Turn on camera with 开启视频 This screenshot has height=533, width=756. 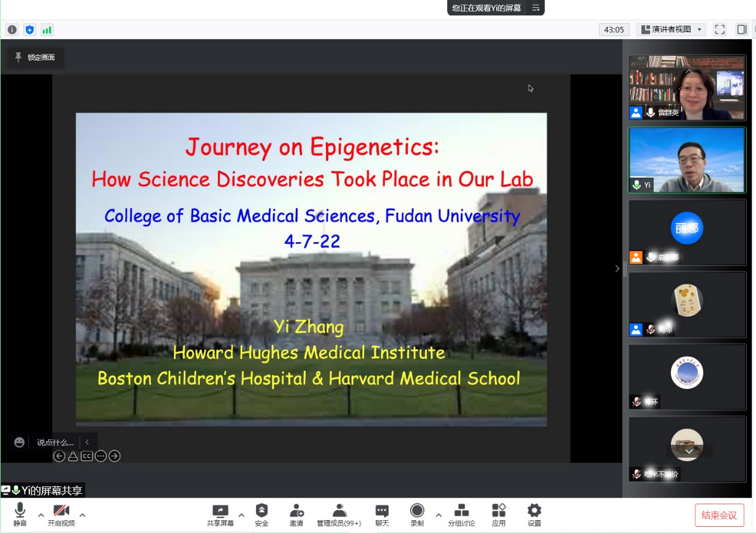coord(61,515)
